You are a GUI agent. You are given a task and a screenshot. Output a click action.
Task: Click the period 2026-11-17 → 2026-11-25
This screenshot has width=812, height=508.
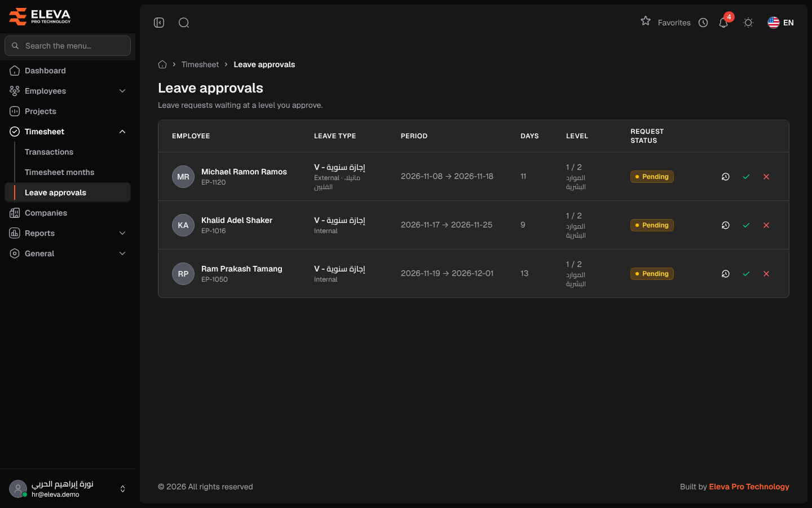pos(447,225)
